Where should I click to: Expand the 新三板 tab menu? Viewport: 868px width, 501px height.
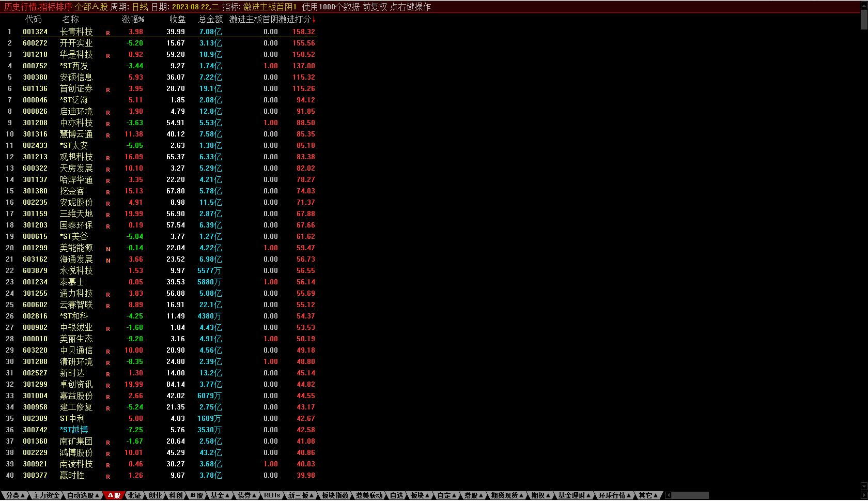301,495
